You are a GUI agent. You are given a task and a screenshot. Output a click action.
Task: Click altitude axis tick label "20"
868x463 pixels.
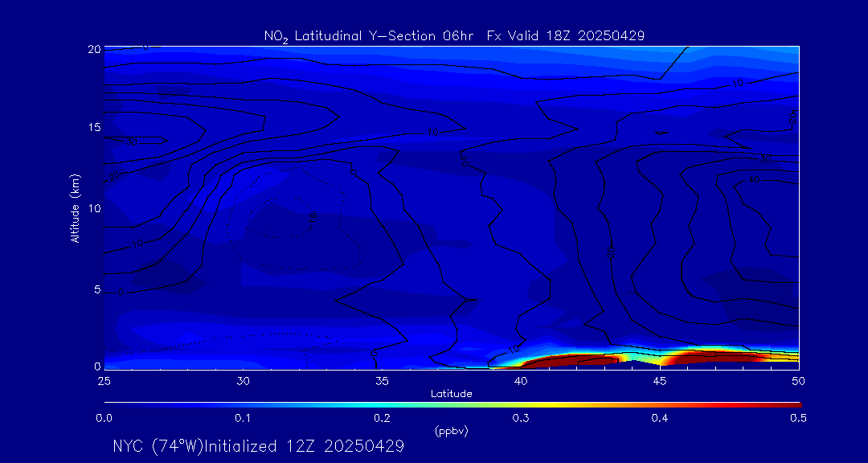click(94, 49)
